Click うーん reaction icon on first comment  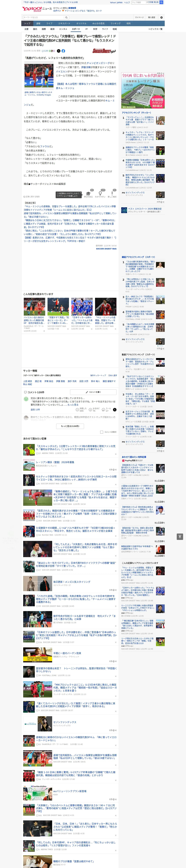click(107, 409)
